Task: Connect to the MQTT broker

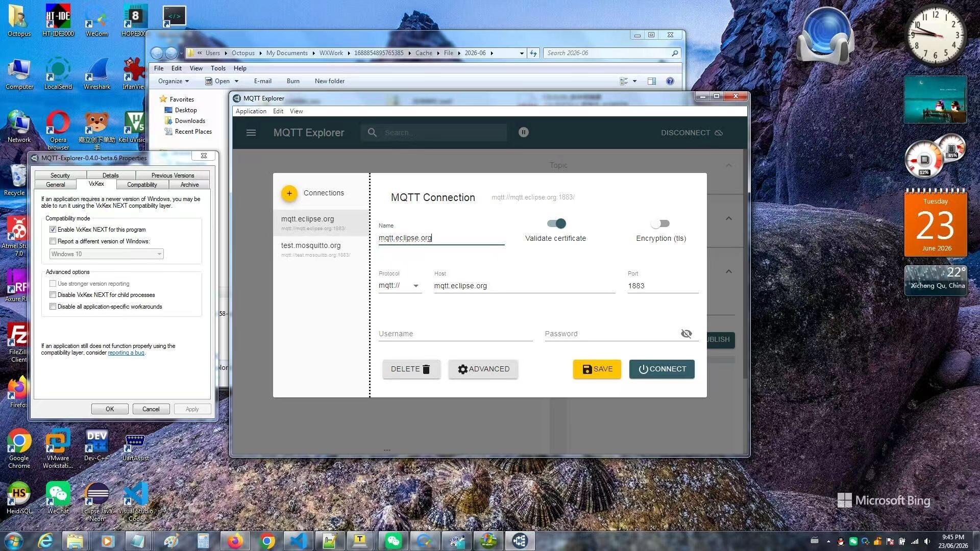Action: [x=661, y=369]
